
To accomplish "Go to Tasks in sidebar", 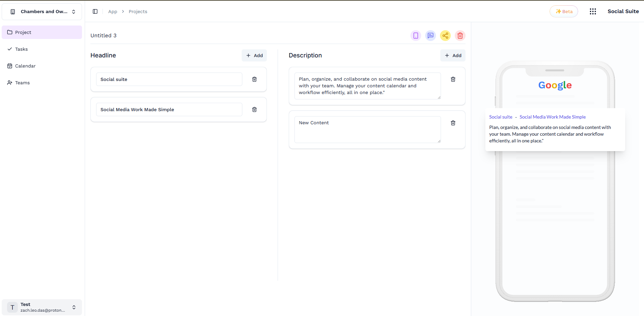I will (42, 49).
